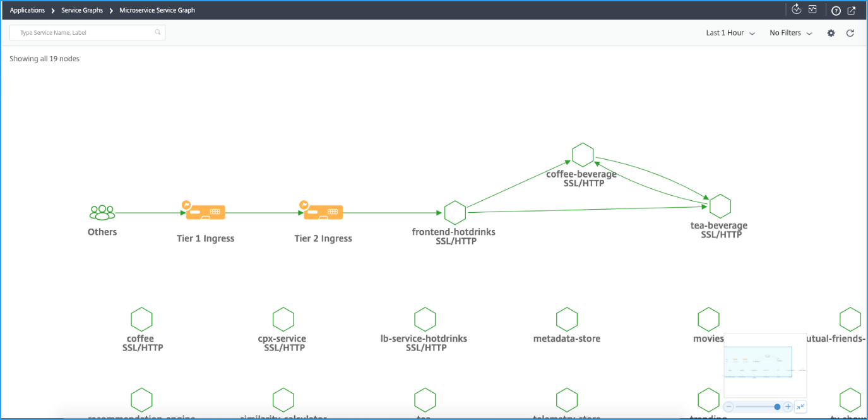
Task: Collapse the minimap with shrink arrows button
Action: (x=800, y=407)
